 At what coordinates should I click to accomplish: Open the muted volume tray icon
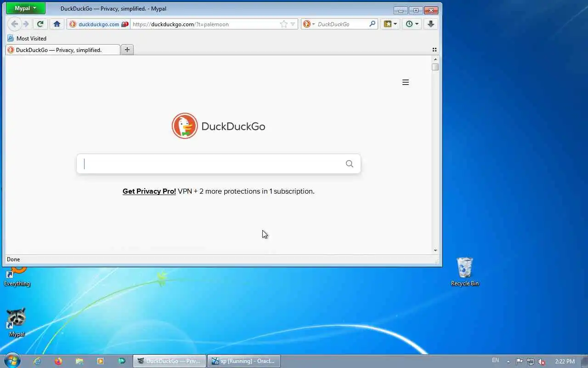pos(542,362)
